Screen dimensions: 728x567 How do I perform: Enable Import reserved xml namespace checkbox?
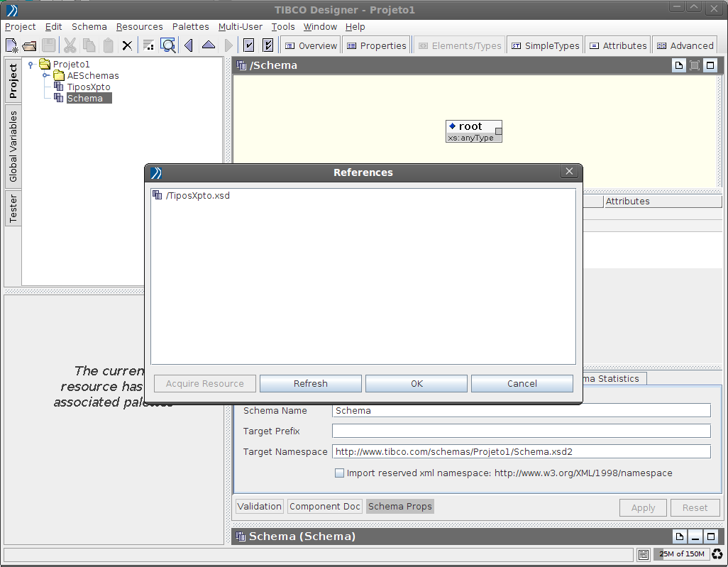coord(339,473)
